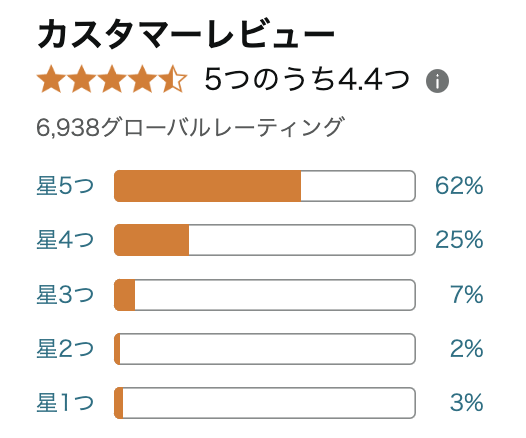Image resolution: width=526 pixels, height=438 pixels.
Task: Open the 星3つ reviews link
Action: click(x=65, y=294)
